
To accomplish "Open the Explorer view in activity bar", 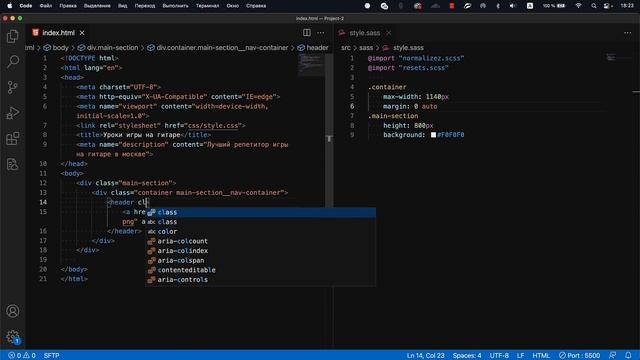I will (x=13, y=36).
